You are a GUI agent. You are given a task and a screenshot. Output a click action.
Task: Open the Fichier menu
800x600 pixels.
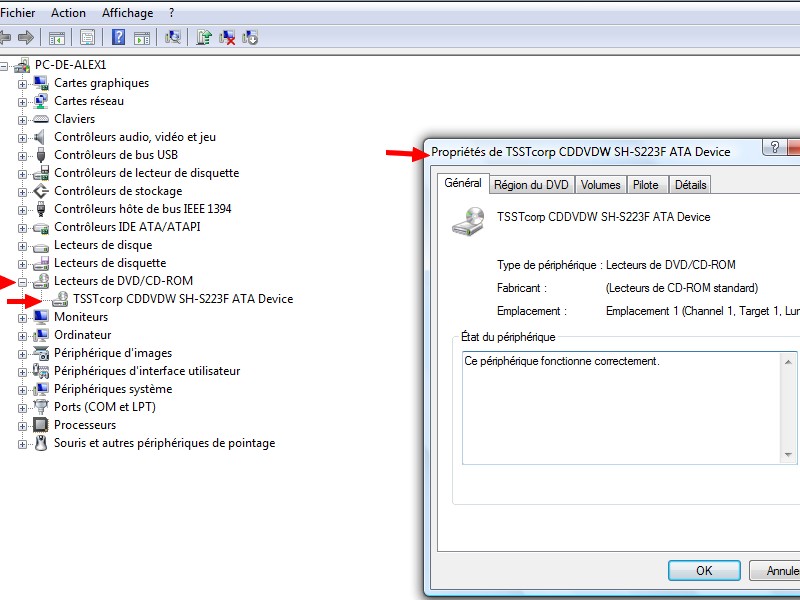18,13
